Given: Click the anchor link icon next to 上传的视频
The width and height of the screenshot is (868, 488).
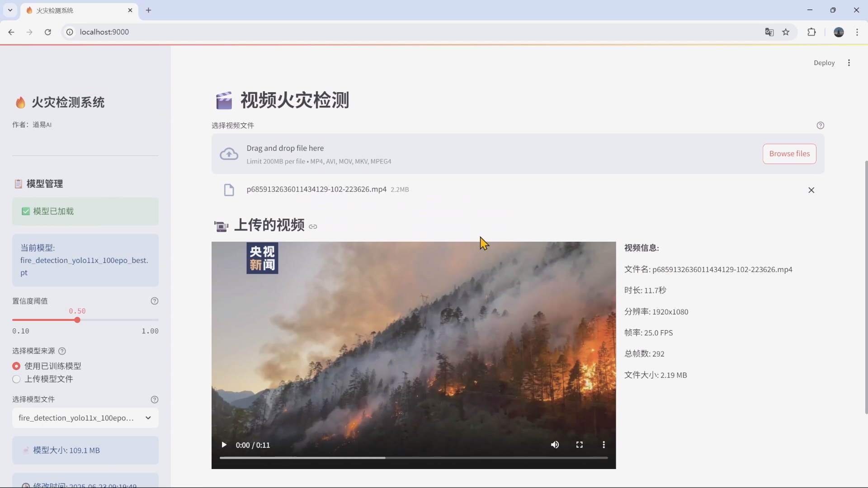Looking at the screenshot, I should point(314,227).
